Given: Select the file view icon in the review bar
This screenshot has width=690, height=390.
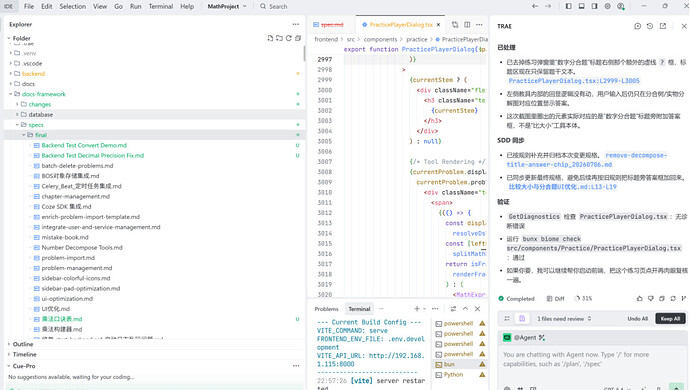Looking at the screenshot, I should 522,318.
